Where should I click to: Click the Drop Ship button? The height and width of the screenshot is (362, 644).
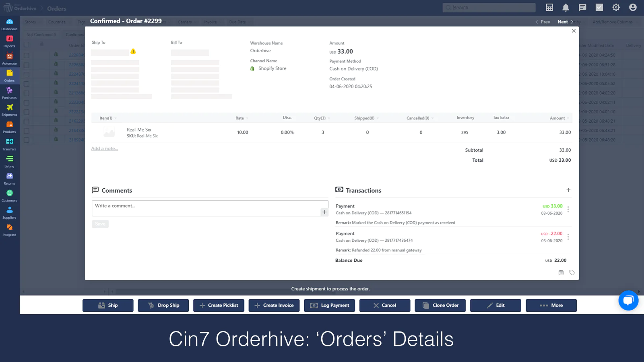click(163, 305)
